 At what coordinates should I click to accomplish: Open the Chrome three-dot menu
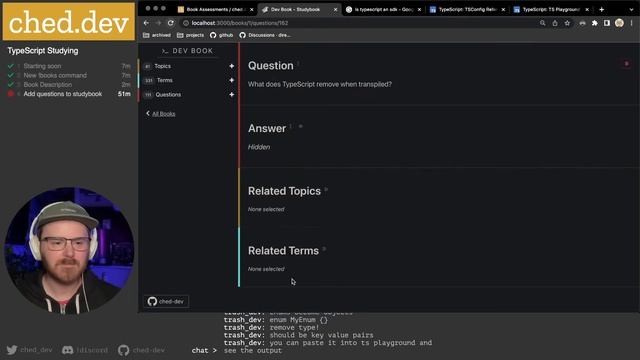pos(631,23)
